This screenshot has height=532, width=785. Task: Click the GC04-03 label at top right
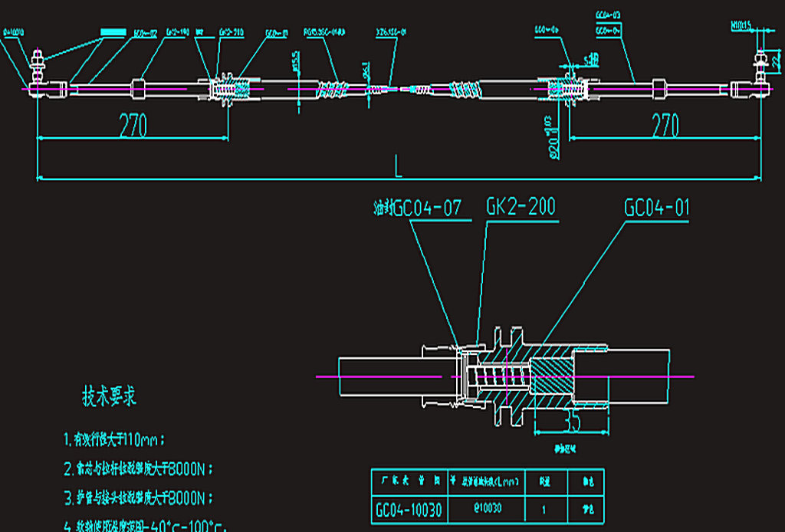coord(608,15)
